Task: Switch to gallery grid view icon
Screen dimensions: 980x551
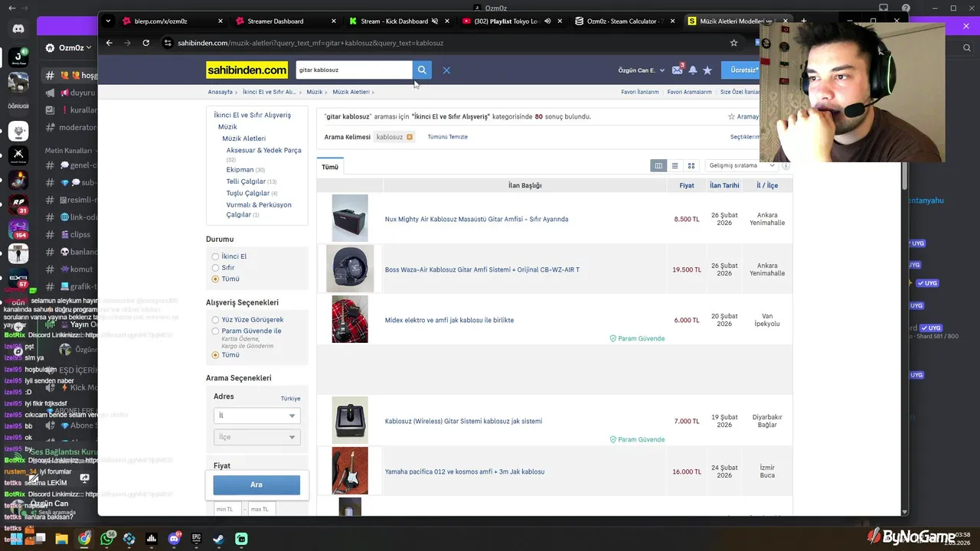Action: click(691, 165)
